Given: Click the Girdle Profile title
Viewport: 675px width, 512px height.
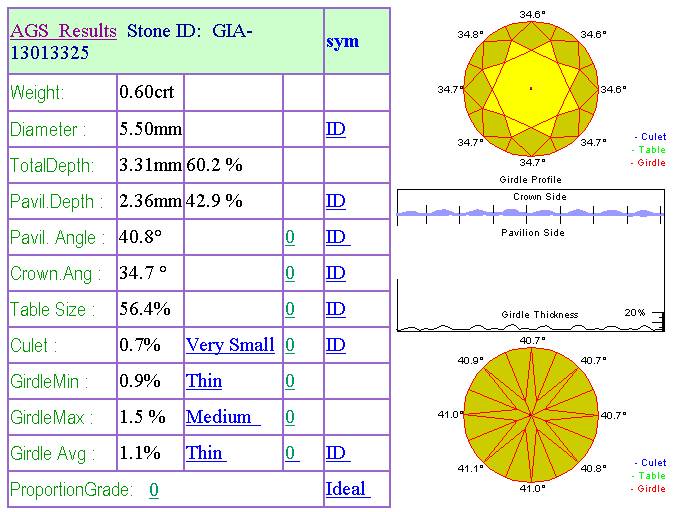Looking at the screenshot, I should tap(530, 180).
